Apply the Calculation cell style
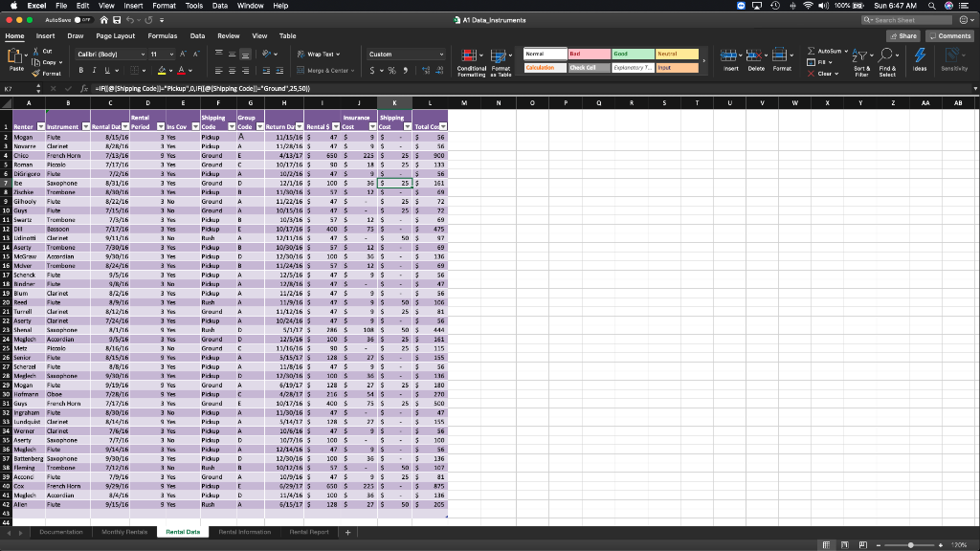 [545, 68]
